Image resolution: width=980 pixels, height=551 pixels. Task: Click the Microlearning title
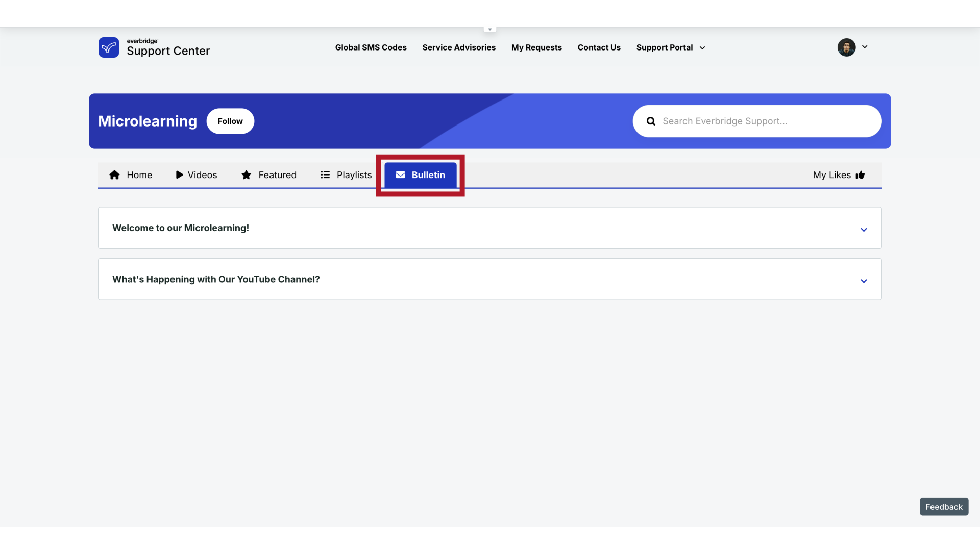coord(148,121)
